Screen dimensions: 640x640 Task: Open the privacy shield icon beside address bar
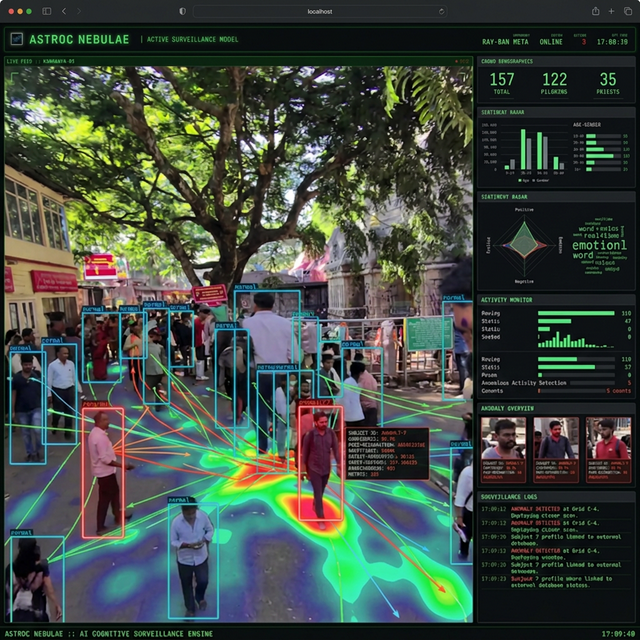pos(182,11)
